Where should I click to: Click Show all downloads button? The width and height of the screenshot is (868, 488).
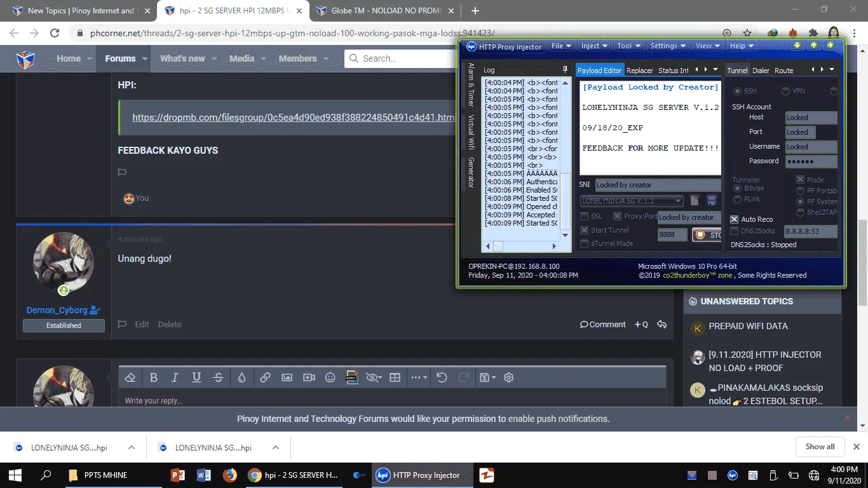[820, 447]
